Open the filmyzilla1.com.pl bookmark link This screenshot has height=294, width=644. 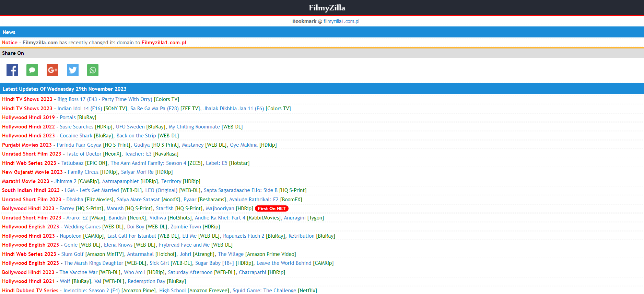[341, 21]
